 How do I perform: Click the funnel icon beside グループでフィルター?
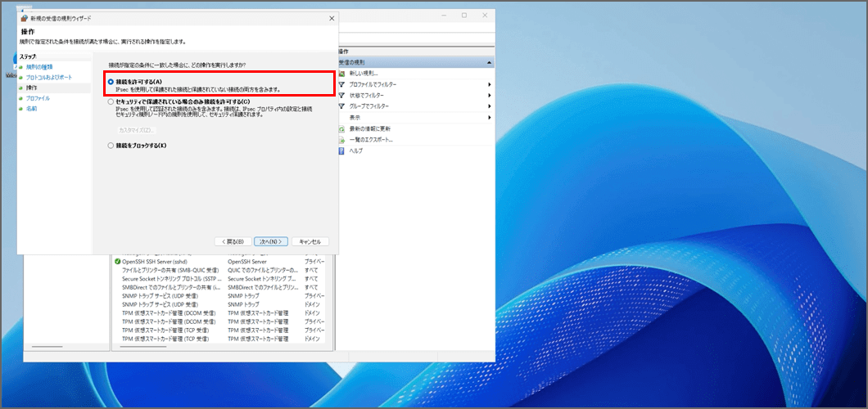[341, 106]
